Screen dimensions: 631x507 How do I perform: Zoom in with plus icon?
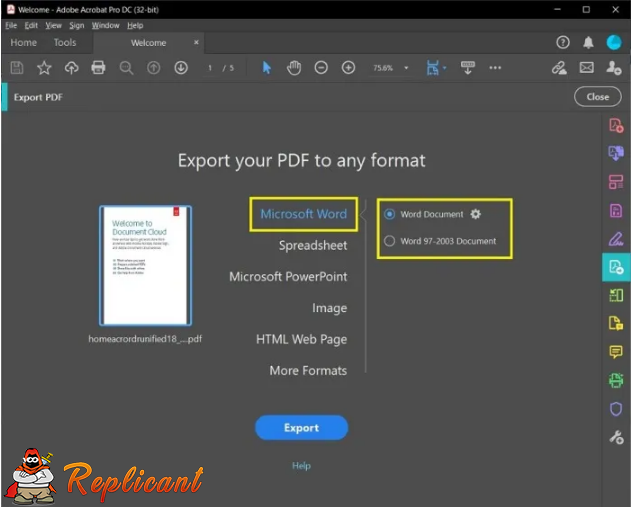point(348,68)
